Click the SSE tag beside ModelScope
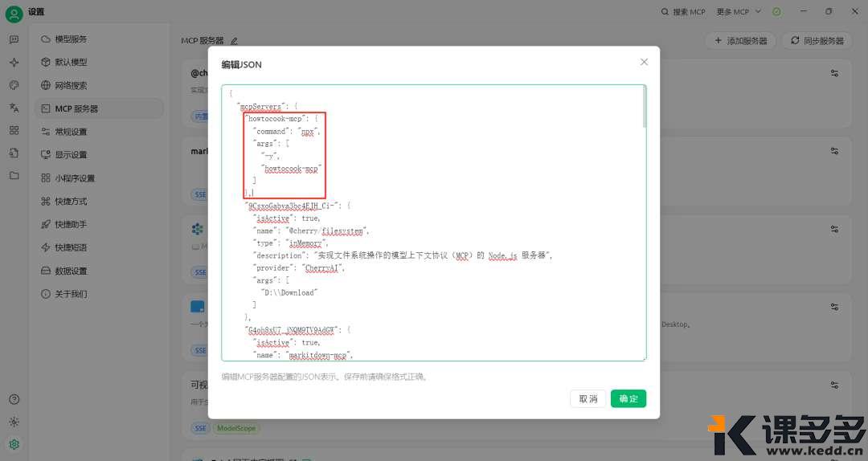 tap(200, 428)
